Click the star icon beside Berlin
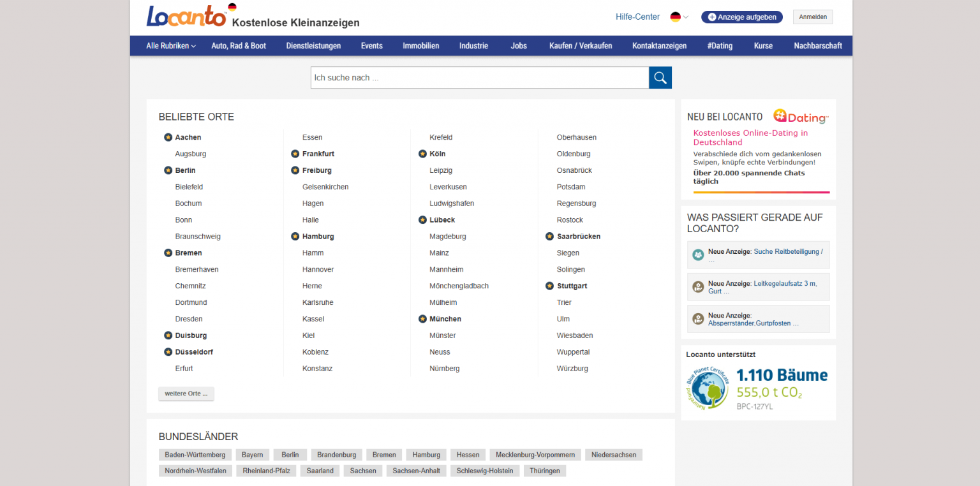This screenshot has height=486, width=980. [x=168, y=170]
